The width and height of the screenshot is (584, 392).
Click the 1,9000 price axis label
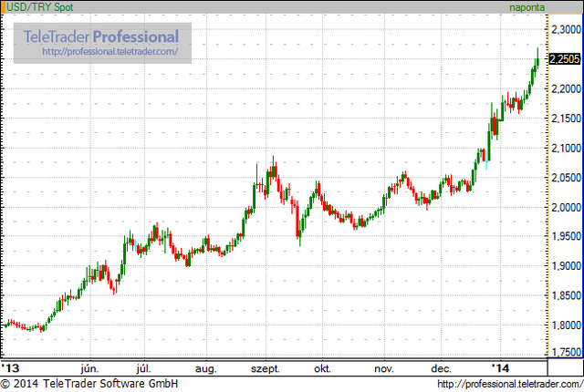[566, 265]
